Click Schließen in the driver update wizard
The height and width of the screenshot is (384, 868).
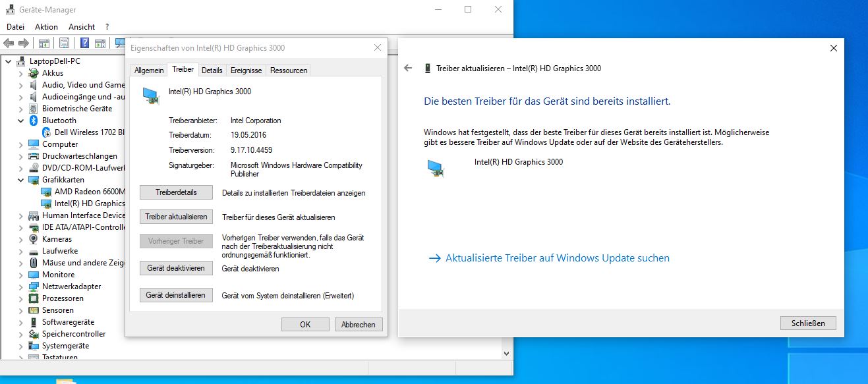pyautogui.click(x=808, y=323)
